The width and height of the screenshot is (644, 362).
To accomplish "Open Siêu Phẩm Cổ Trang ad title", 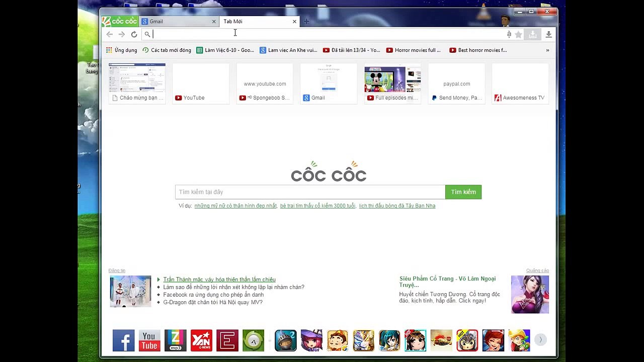I will tap(447, 282).
